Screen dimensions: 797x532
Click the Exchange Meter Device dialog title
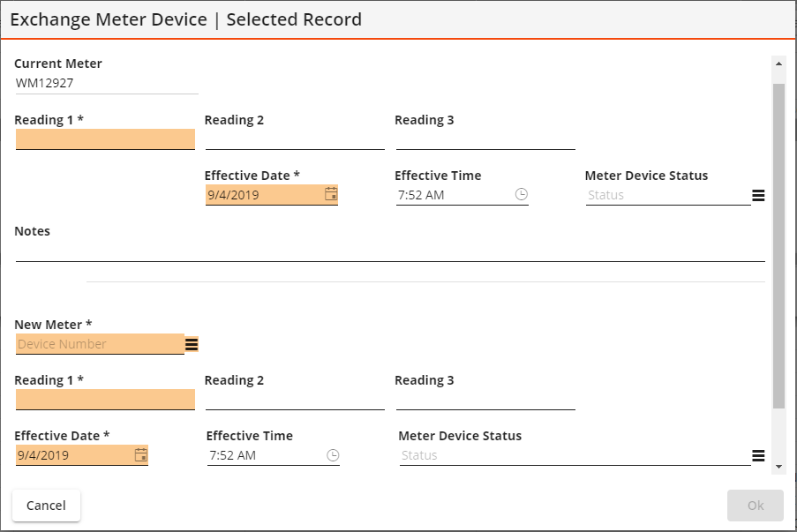tap(185, 19)
